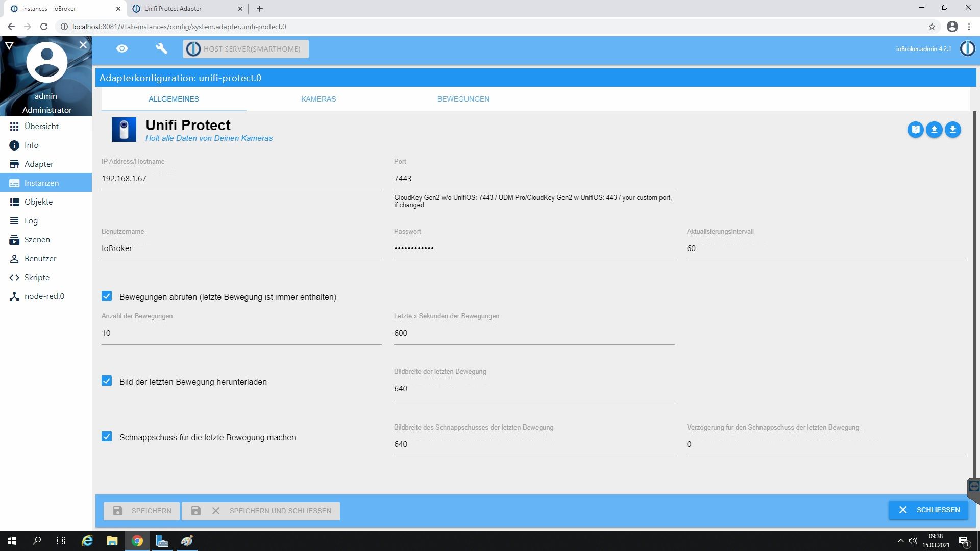The height and width of the screenshot is (551, 980).
Task: Open node-red.0 in the sidebar
Action: coord(46,296)
